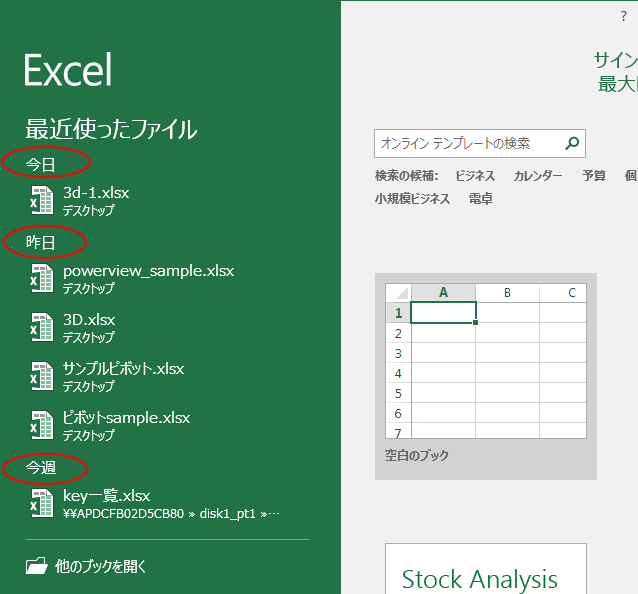Open ピボットsample.xlsx from recent list
The height and width of the screenshot is (594, 638).
tap(126, 418)
